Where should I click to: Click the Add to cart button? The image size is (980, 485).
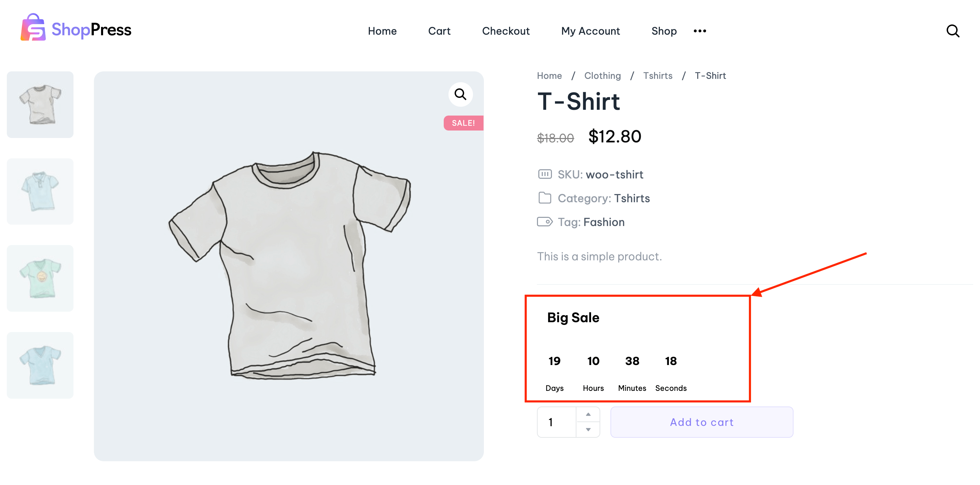702,422
